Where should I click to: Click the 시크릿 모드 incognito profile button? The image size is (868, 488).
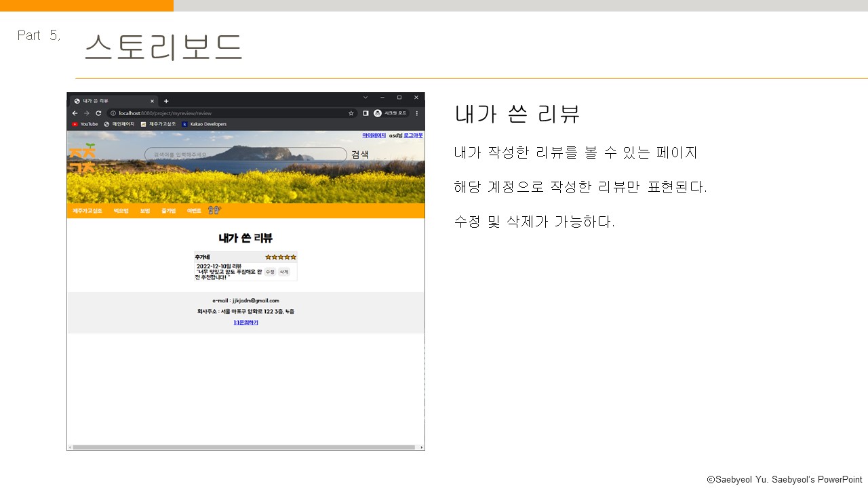coord(391,113)
